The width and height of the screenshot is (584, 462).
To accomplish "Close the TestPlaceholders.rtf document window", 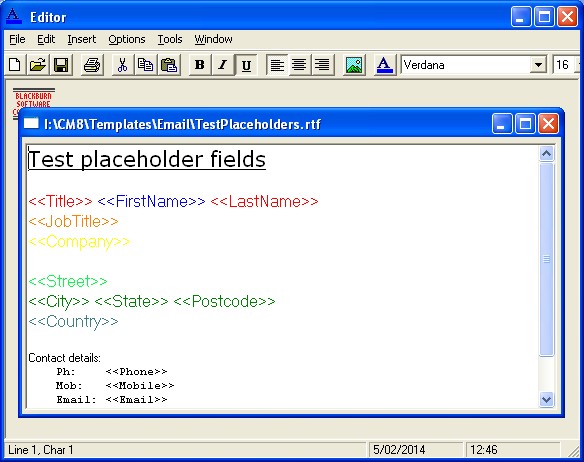I will (548, 123).
